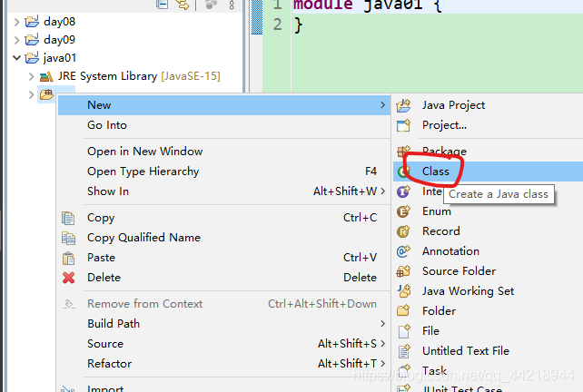Click the Enum icon in New submenu
This screenshot has height=392, width=583.
403,211
